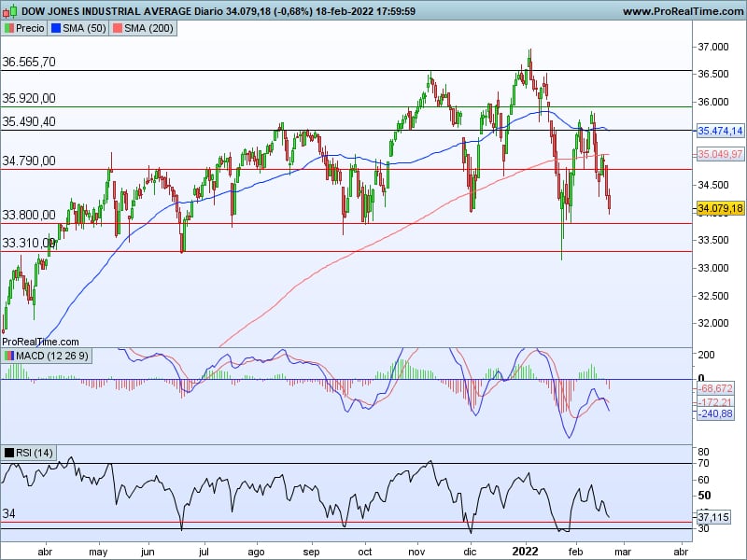Click the feb month label on time axis
Viewport: 747px width, 560px height.
tap(575, 552)
